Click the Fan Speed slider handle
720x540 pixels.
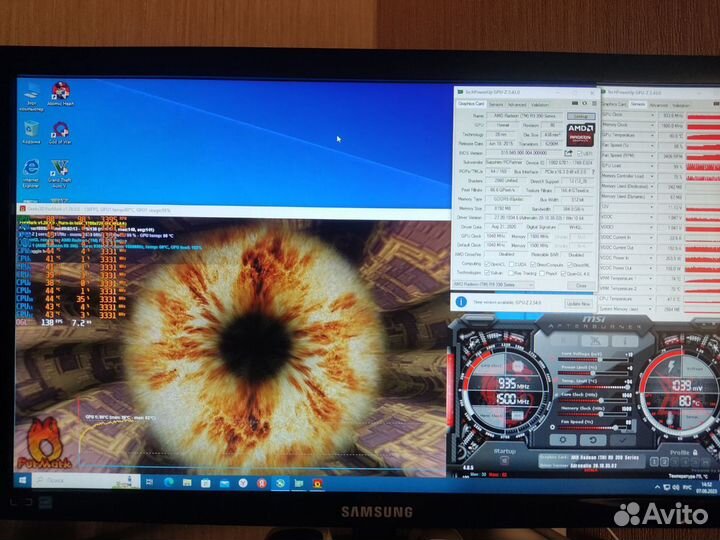[x=616, y=428]
